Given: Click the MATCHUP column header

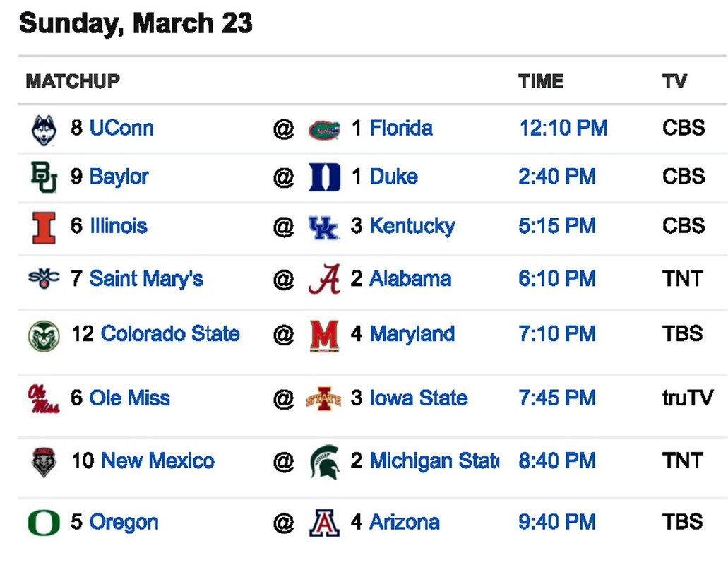Looking at the screenshot, I should [x=73, y=81].
